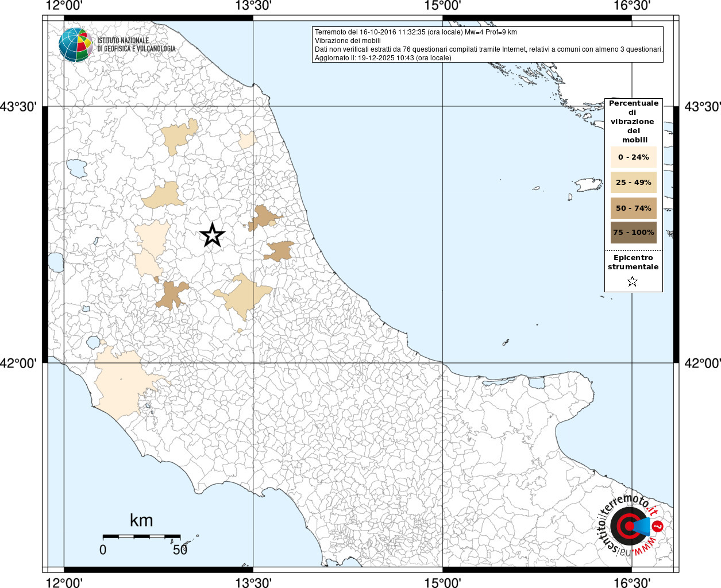Click the 'Percentuale di vibrazione dei mobili' legend title
The image size is (721, 588).
[x=633, y=121]
